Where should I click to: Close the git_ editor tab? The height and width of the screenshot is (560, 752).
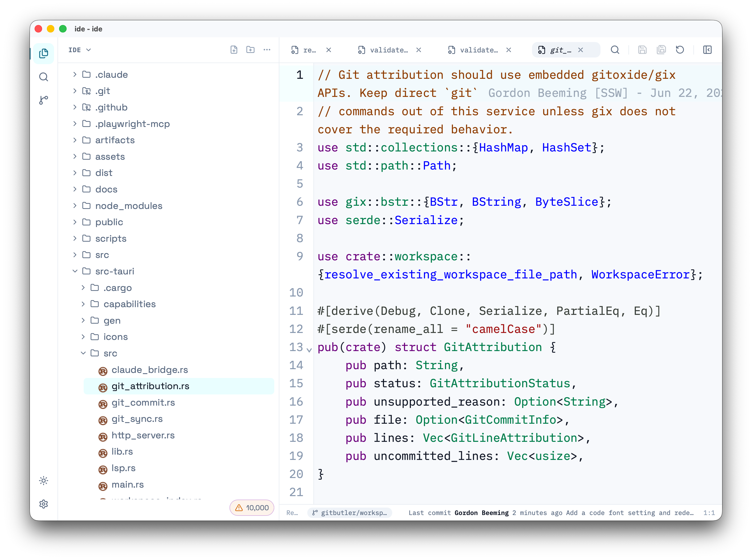click(581, 50)
